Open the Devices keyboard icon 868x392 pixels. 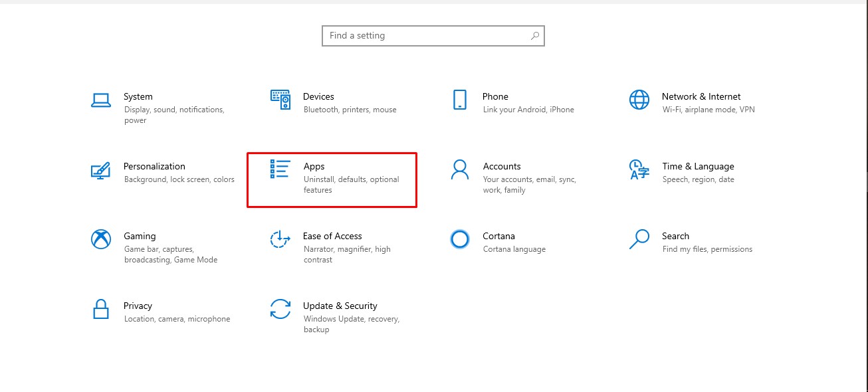coord(280,100)
